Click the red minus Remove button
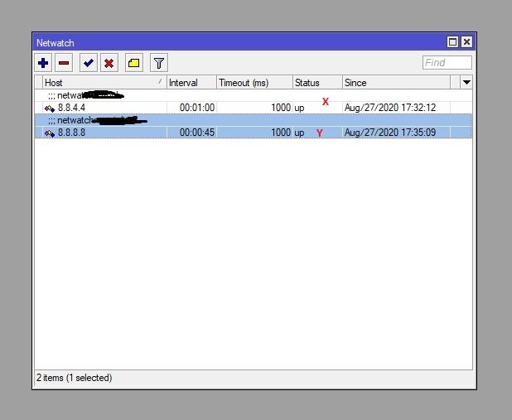The image size is (512, 420). pos(64,63)
